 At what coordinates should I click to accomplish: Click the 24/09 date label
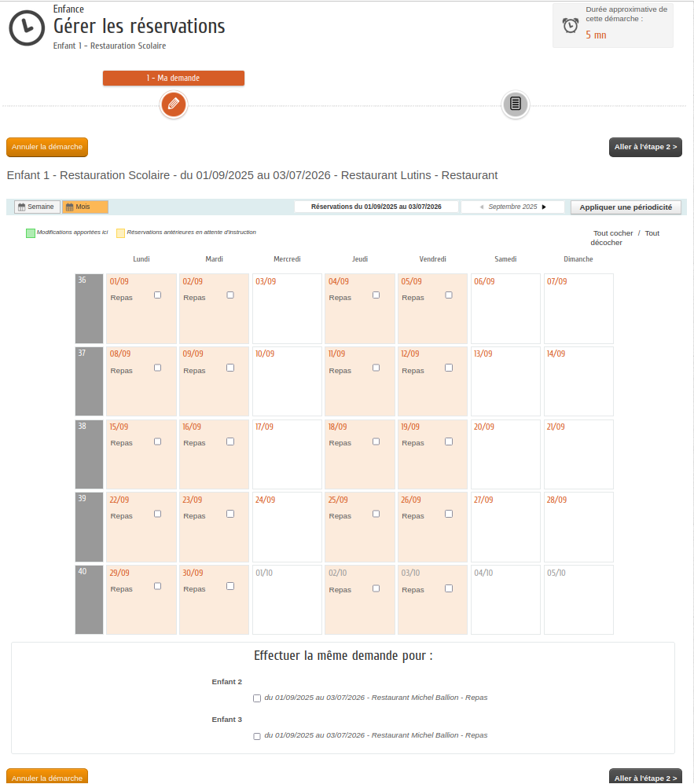click(x=265, y=500)
